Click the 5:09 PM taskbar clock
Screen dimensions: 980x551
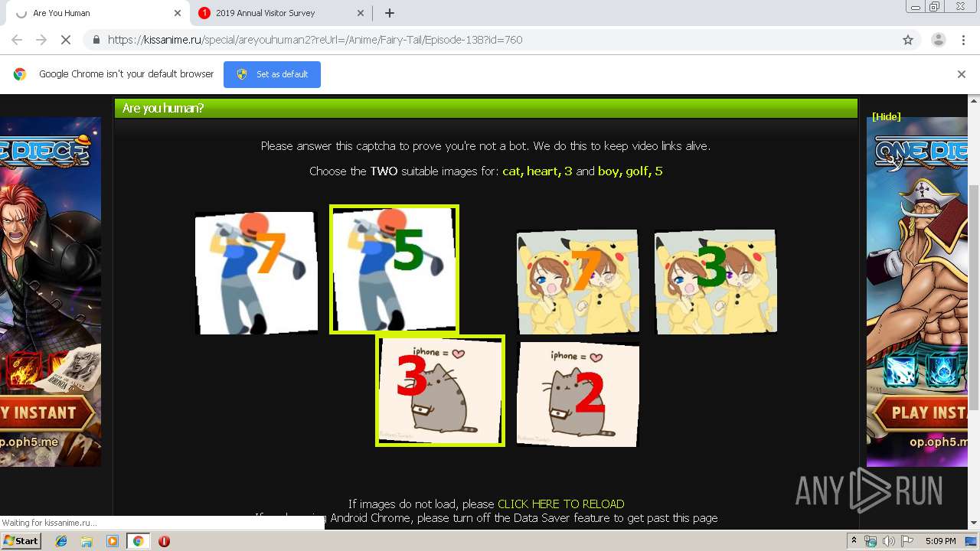(940, 541)
